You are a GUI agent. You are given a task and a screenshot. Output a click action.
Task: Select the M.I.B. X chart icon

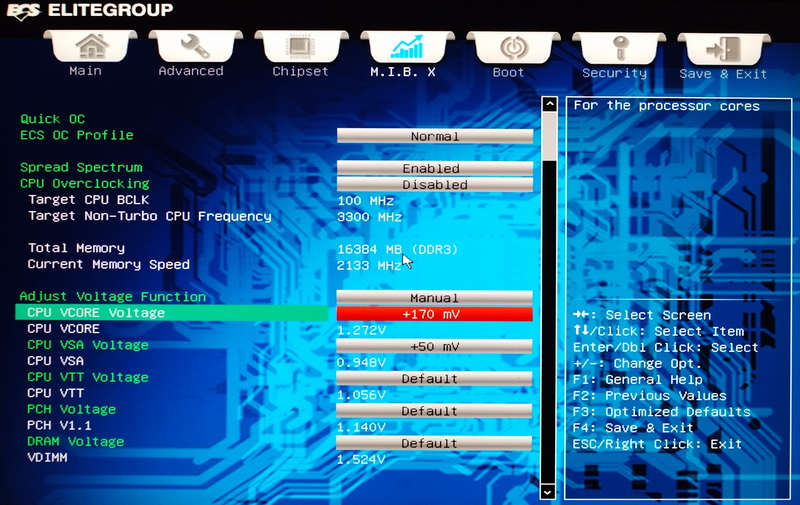[x=407, y=47]
